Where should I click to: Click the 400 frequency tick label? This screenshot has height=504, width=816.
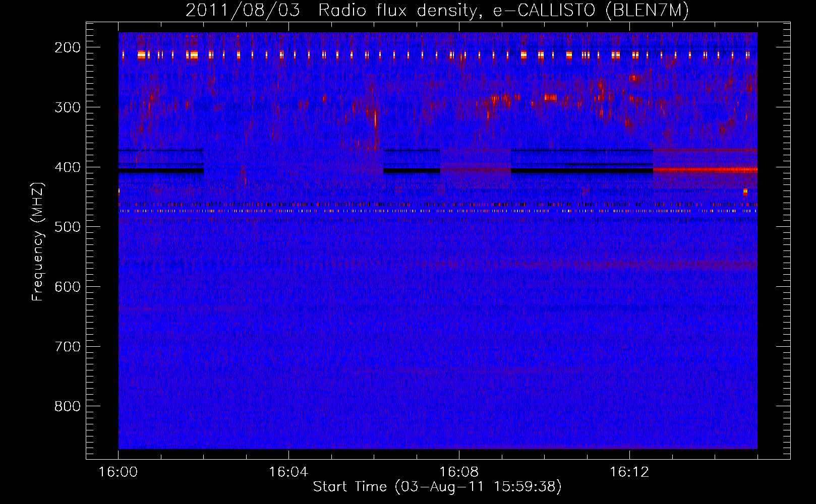(68, 167)
